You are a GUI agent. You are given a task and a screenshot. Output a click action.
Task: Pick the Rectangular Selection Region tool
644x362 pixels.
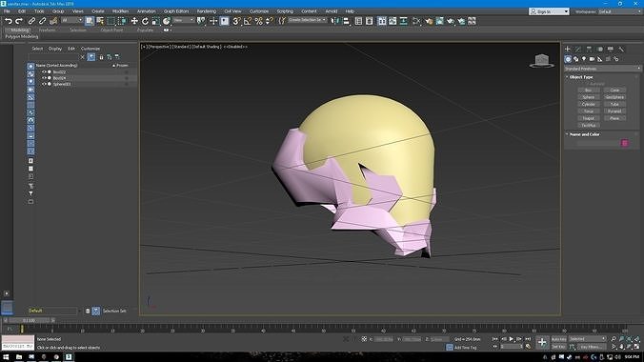(x=111, y=21)
